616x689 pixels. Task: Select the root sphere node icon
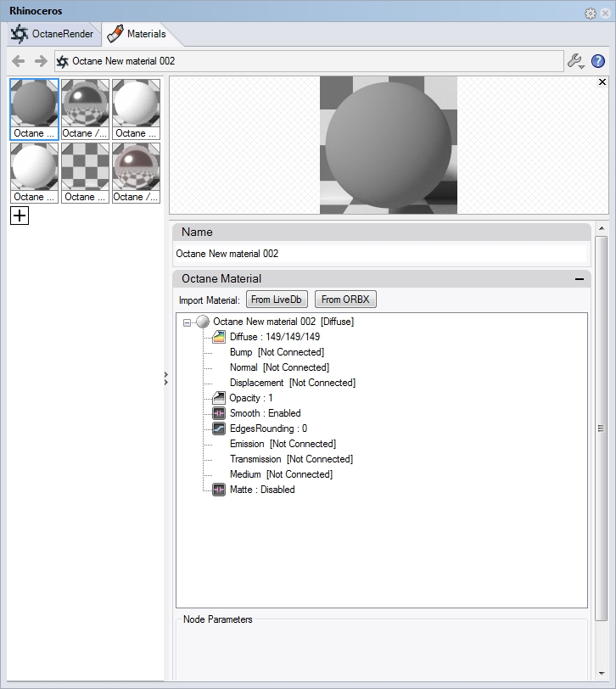pyautogui.click(x=203, y=322)
